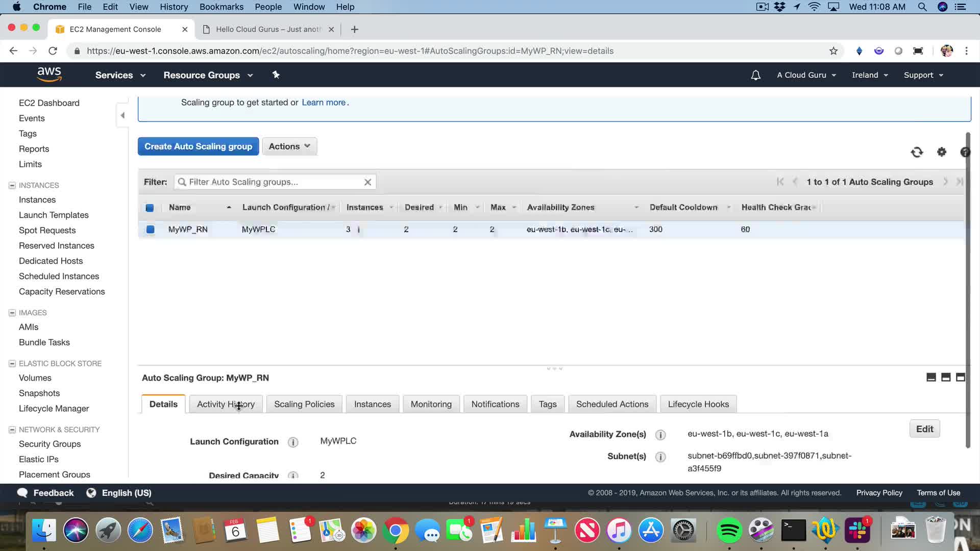Click the AWS notifications bell icon

[x=755, y=75]
